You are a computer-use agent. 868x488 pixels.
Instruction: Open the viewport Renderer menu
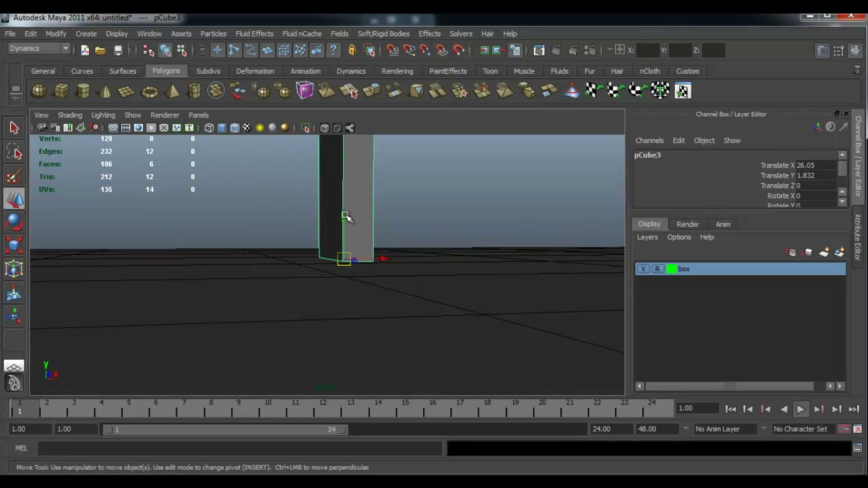[165, 115]
